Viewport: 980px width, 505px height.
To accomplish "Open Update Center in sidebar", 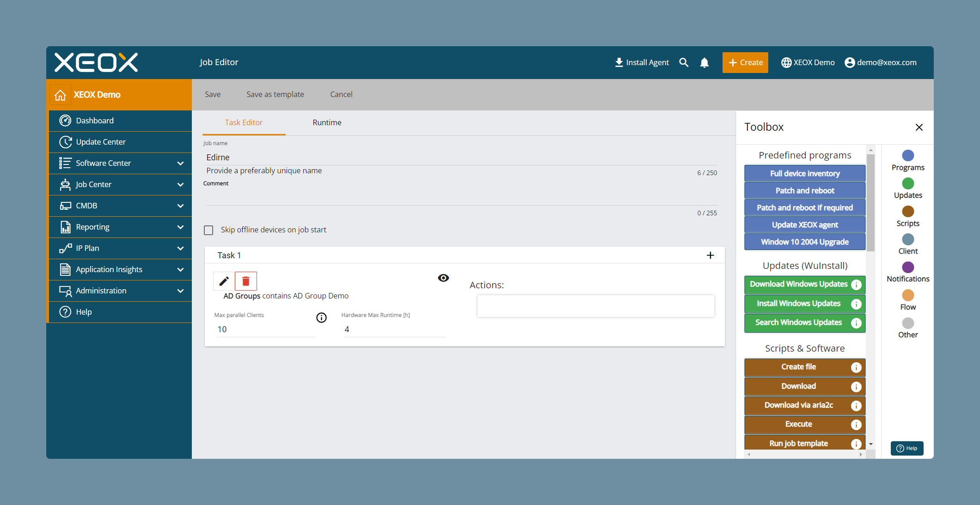I will tap(120, 142).
